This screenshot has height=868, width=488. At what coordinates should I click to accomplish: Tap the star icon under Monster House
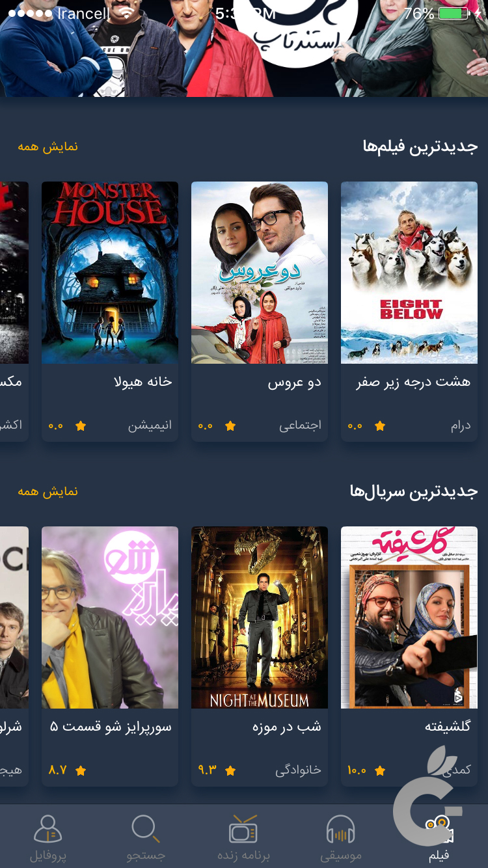[81, 426]
